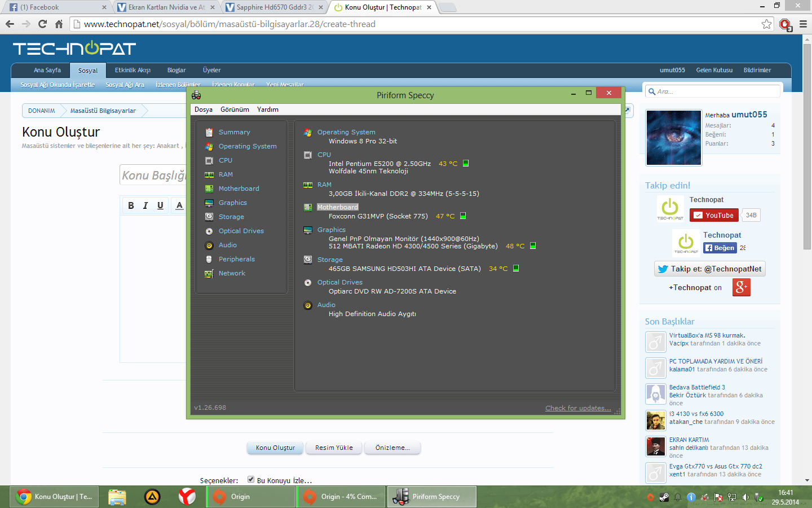Click the Steam icon in the system tray
Viewport: 812px width, 508px height.
pos(664,497)
